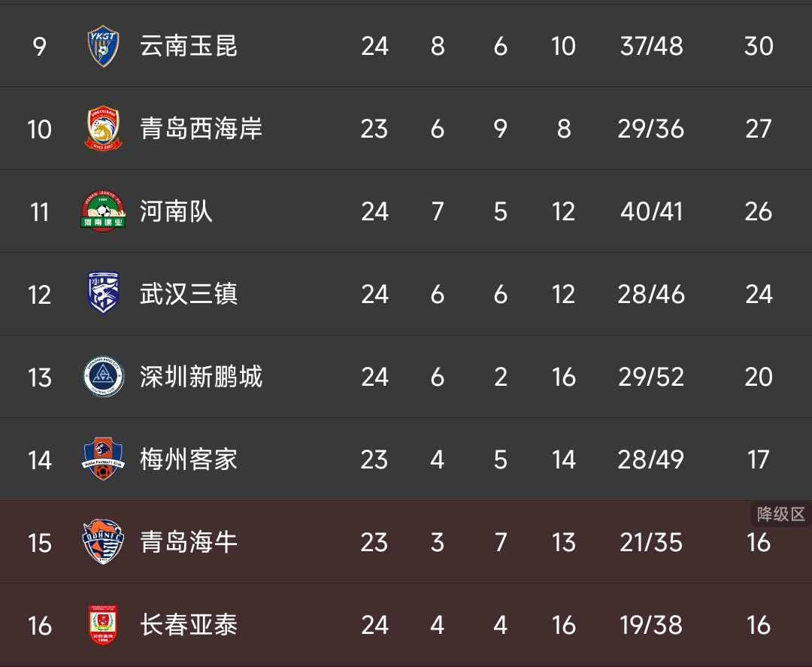Image resolution: width=812 pixels, height=667 pixels.
Task: Open the 河南队 club logo
Action: coord(103,211)
